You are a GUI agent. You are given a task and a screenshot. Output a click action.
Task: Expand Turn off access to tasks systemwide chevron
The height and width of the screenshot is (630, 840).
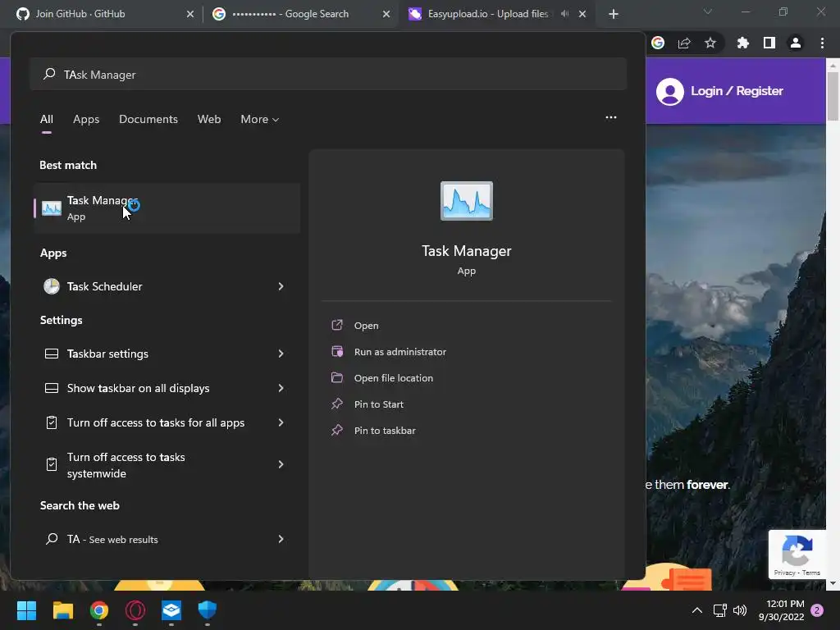click(x=281, y=464)
